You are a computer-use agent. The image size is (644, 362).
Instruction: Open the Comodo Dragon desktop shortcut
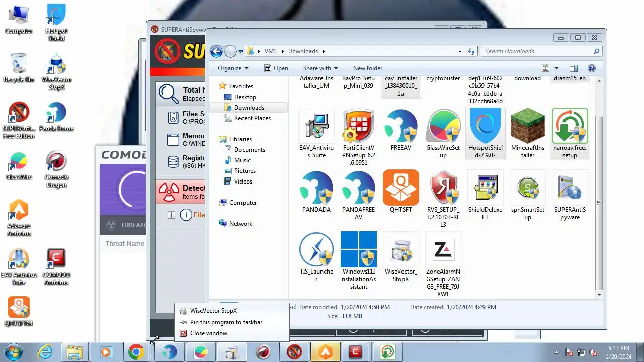pos(56,169)
